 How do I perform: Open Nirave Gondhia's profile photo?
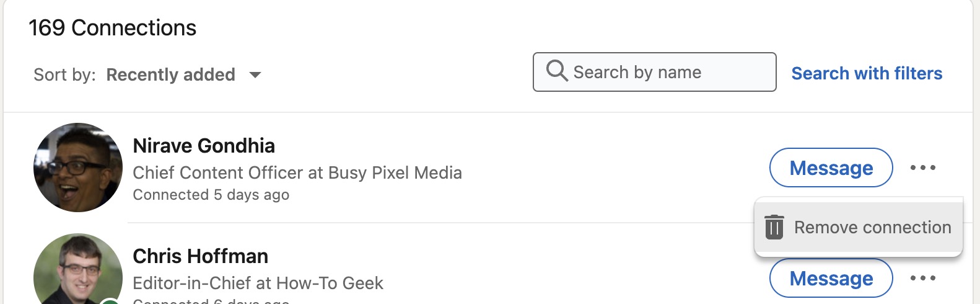click(x=78, y=168)
